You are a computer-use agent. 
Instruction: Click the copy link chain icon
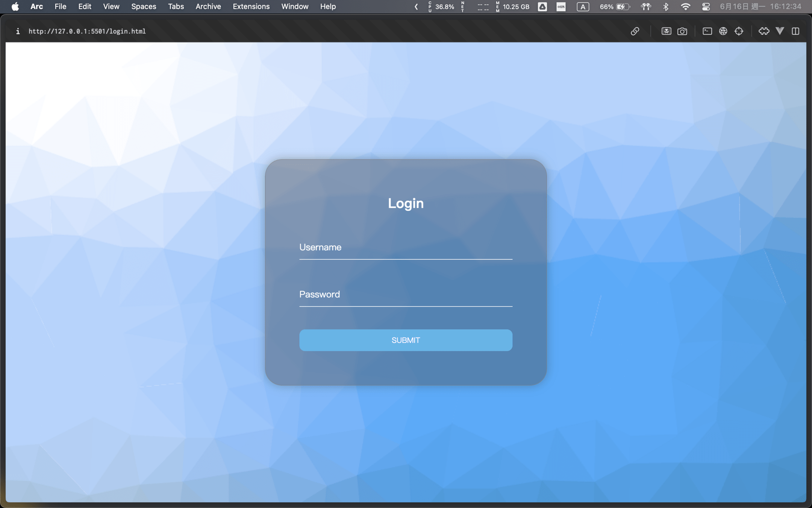coord(635,31)
